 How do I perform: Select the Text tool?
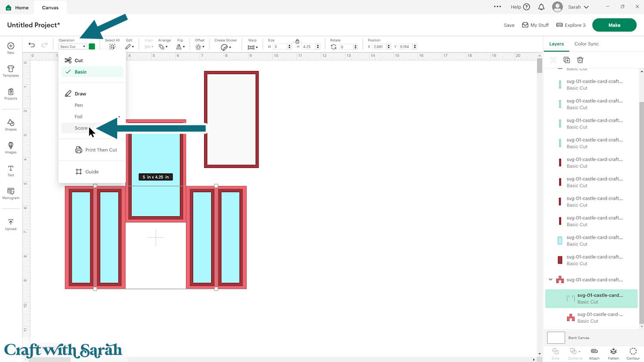pyautogui.click(x=11, y=170)
